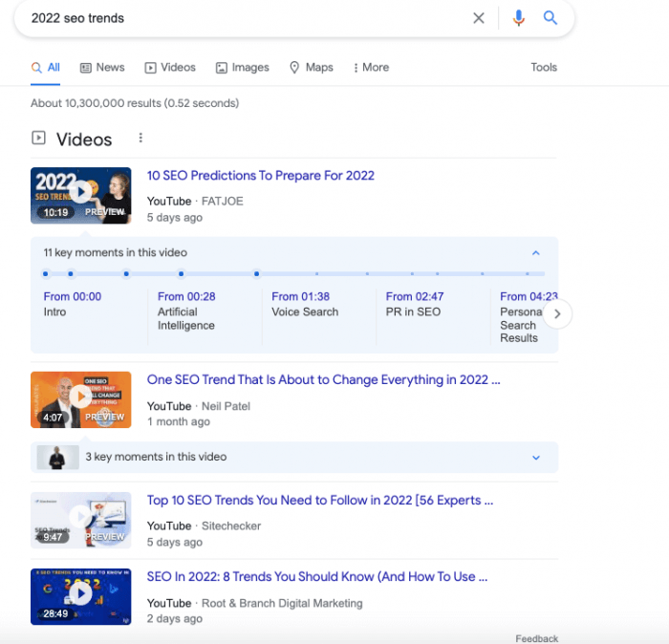Switch to the Images tab
Screen dimensions: 669x644
coord(243,68)
